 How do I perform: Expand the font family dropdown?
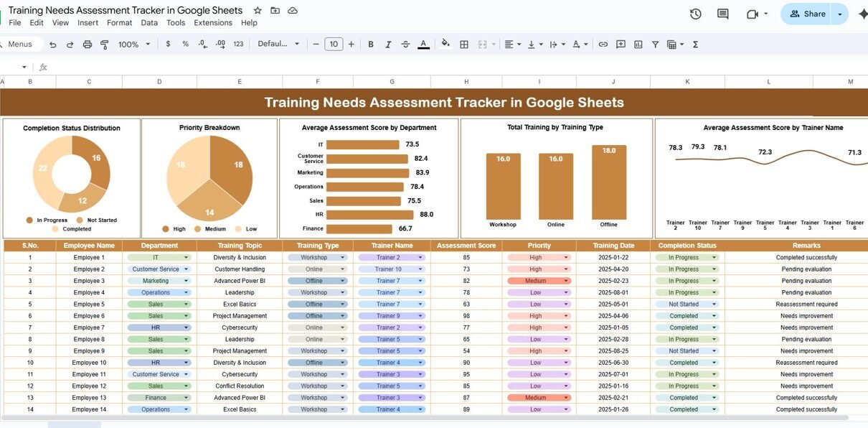coord(278,45)
